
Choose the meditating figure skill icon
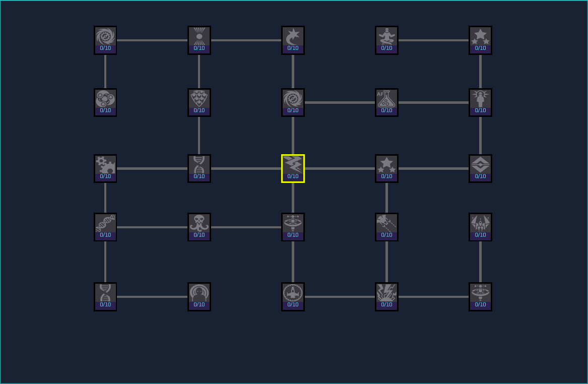386,40
